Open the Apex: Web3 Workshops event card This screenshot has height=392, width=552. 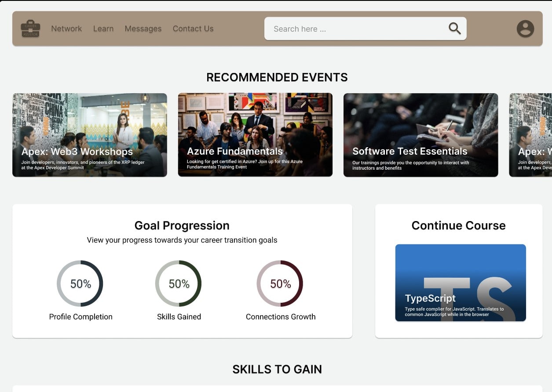(90, 135)
